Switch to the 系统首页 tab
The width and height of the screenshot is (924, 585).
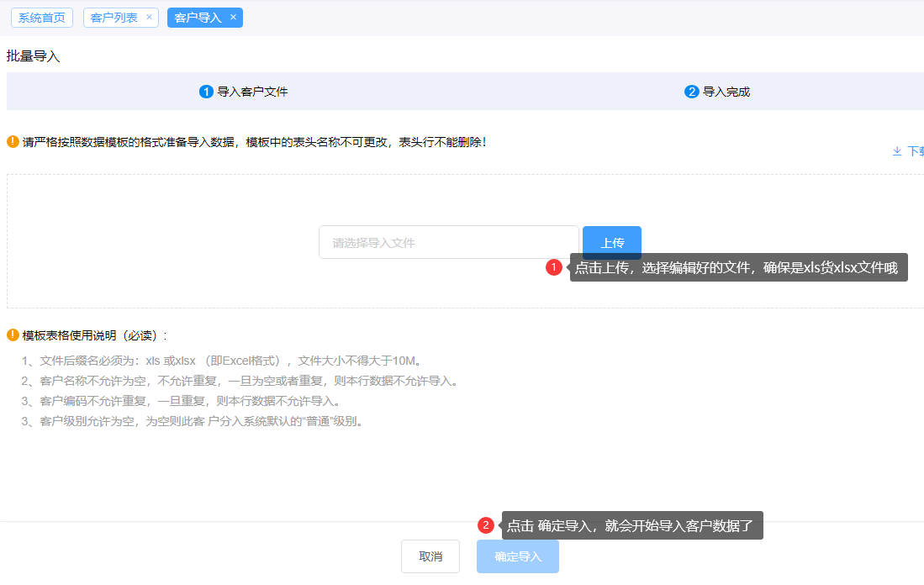[40, 17]
